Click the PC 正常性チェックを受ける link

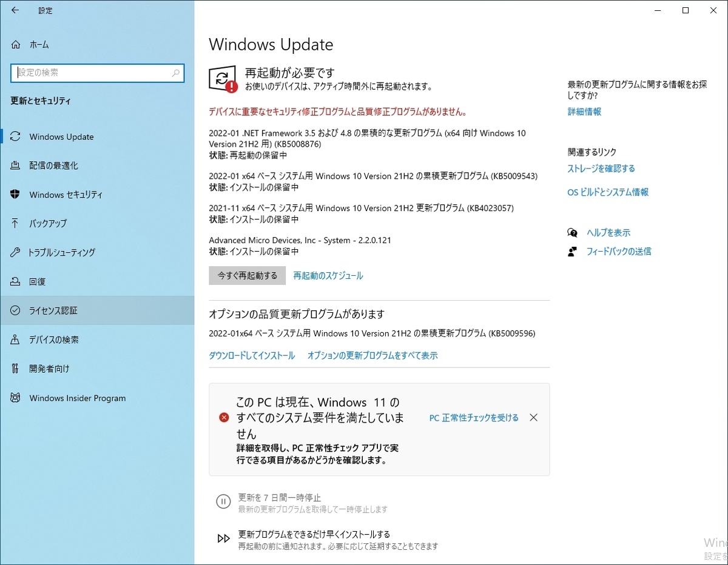(474, 418)
